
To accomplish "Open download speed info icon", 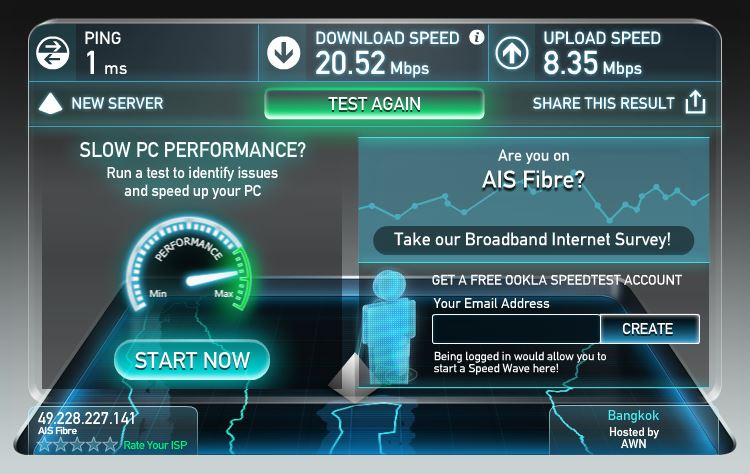I will pyautogui.click(x=476, y=37).
